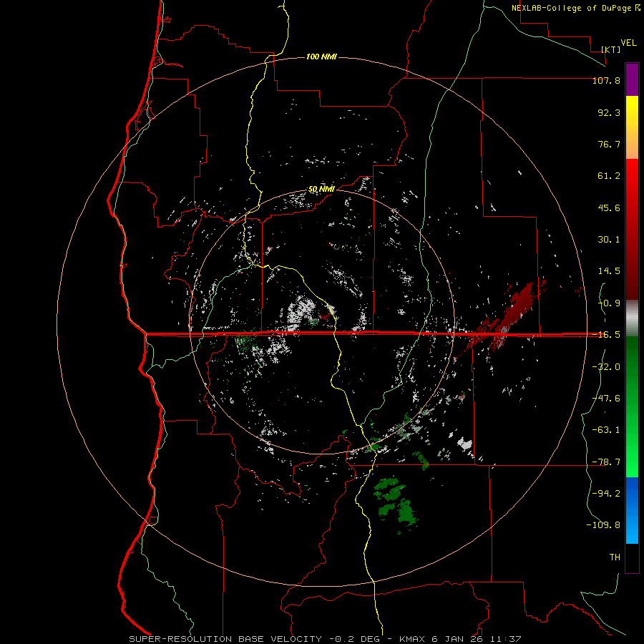Screen dimensions: 644x644
Task: Click the -0.2 DEG elevation text
Action: click(354, 639)
